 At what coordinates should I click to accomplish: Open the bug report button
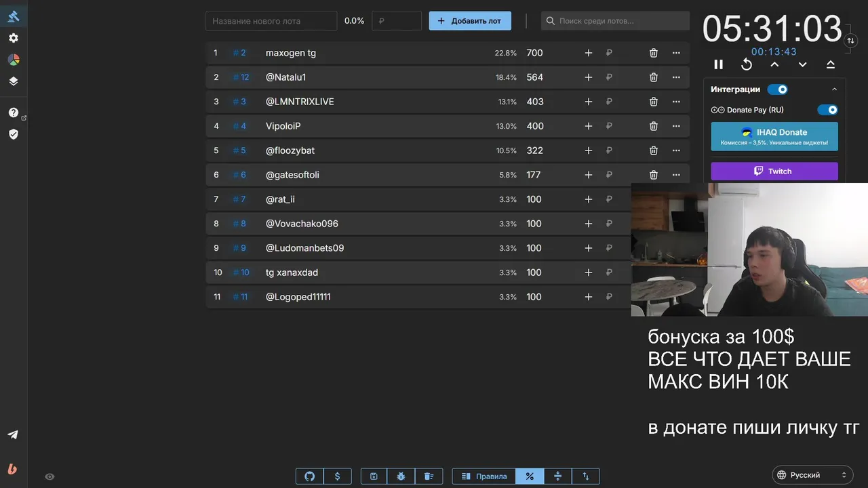[x=401, y=476]
